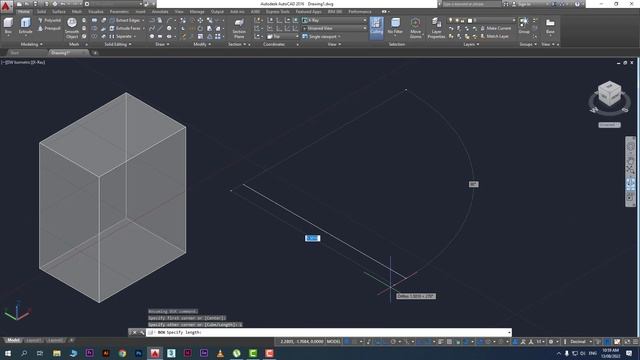Click Match Layer button
Screen dimensions: 640x360
(494, 36)
